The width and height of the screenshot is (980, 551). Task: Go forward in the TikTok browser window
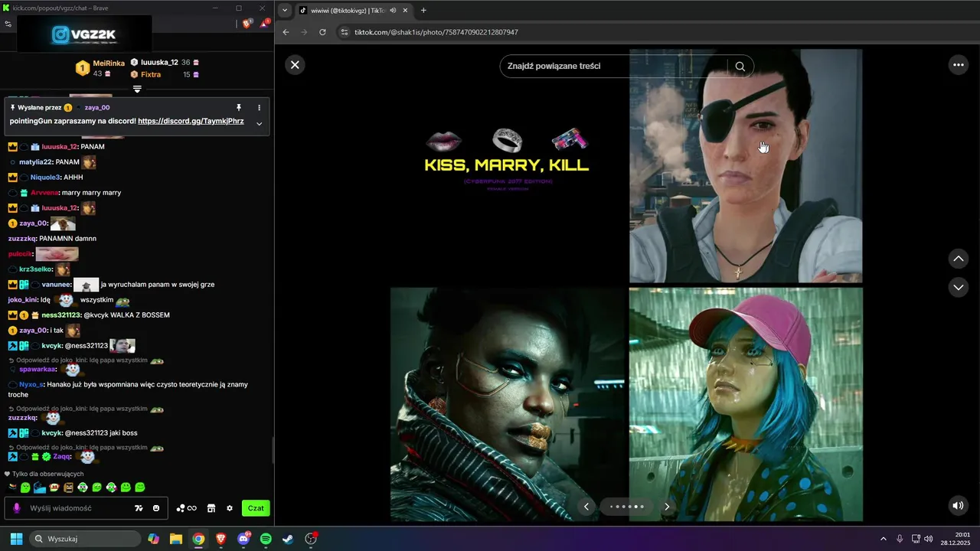click(304, 32)
